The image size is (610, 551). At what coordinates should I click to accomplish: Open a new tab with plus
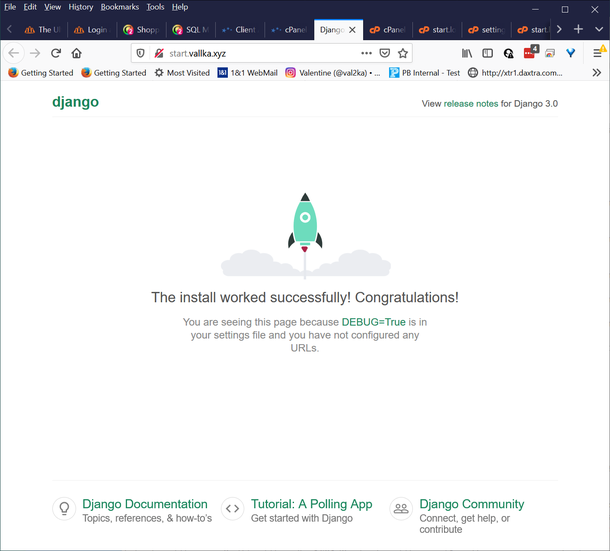(x=578, y=29)
